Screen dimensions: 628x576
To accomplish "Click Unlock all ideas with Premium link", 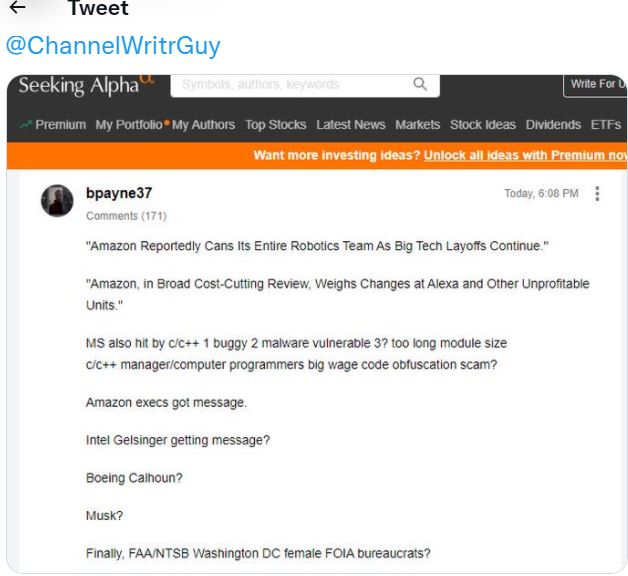I will click(525, 155).
